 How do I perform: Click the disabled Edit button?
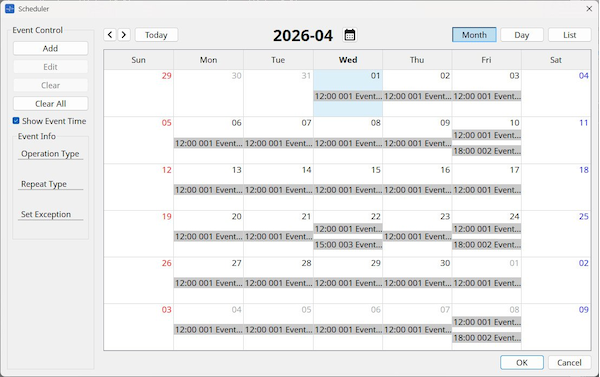pyautogui.click(x=51, y=67)
